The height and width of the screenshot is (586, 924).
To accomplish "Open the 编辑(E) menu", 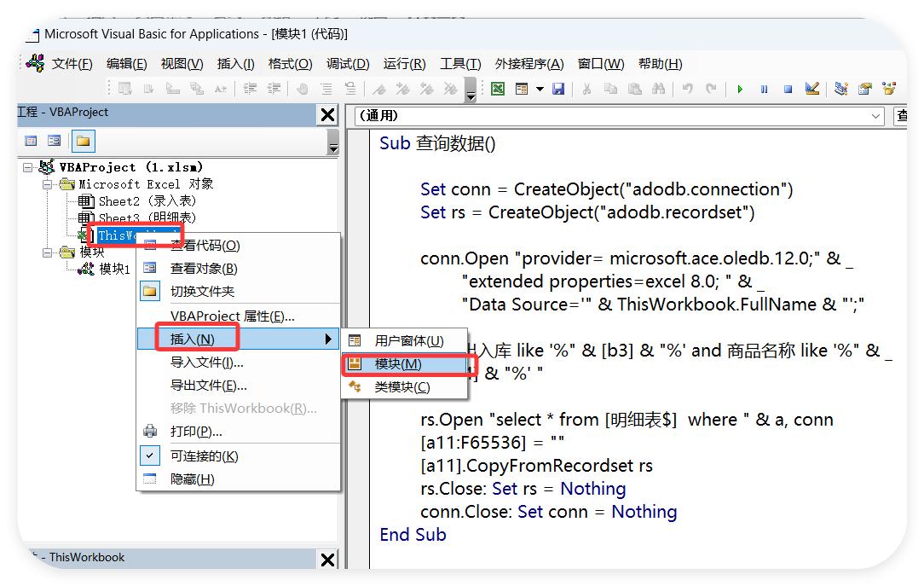I will tap(127, 64).
